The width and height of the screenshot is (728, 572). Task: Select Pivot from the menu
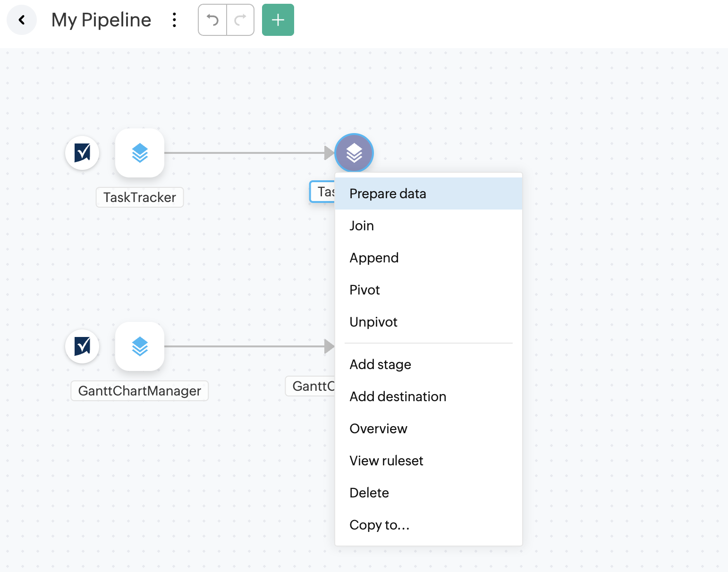click(x=364, y=290)
